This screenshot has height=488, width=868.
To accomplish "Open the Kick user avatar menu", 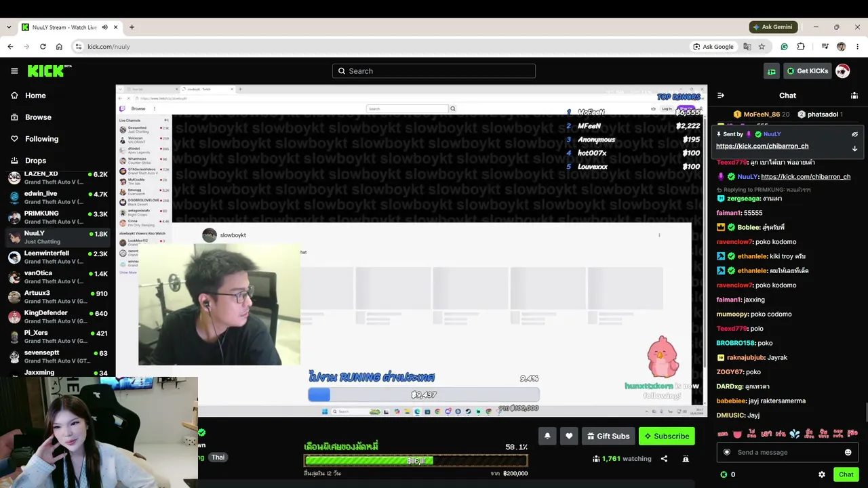I will click(x=842, y=71).
